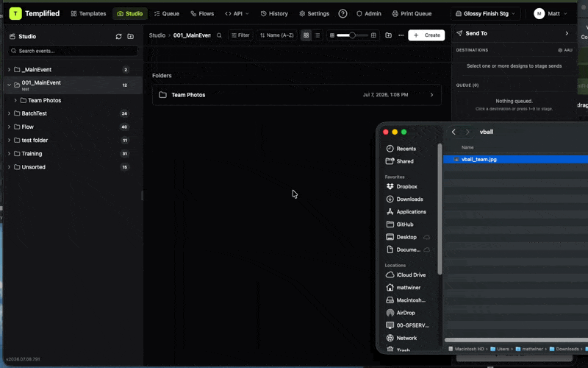Screen dimensions: 588x368
Task: Open the more options ellipsis menu
Action: [401, 35]
